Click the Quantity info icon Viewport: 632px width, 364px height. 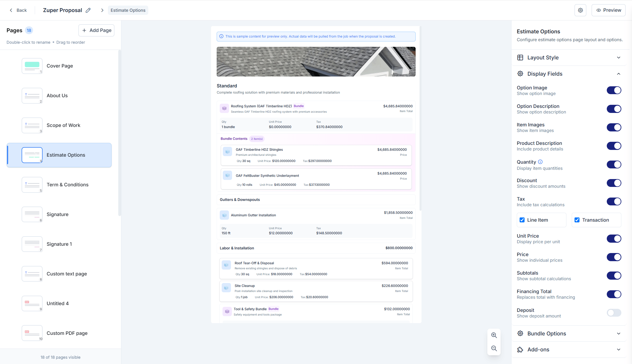click(x=540, y=162)
